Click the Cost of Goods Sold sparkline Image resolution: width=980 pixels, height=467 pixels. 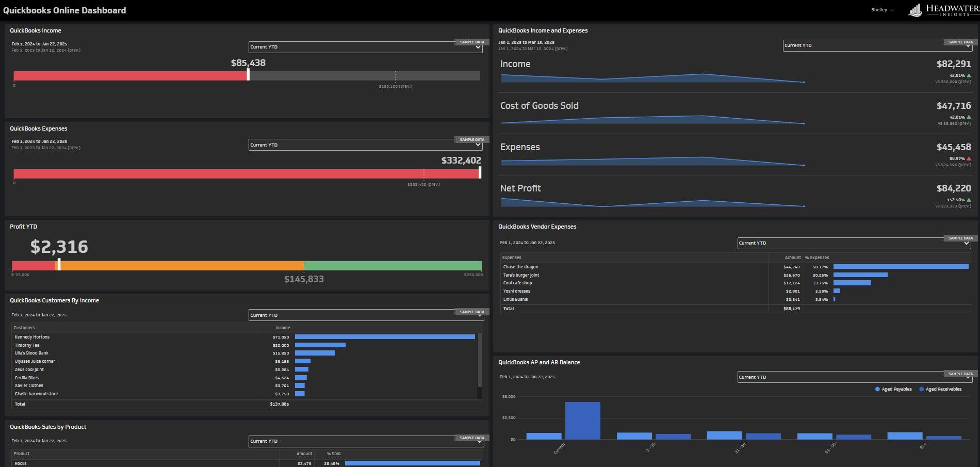pos(652,120)
